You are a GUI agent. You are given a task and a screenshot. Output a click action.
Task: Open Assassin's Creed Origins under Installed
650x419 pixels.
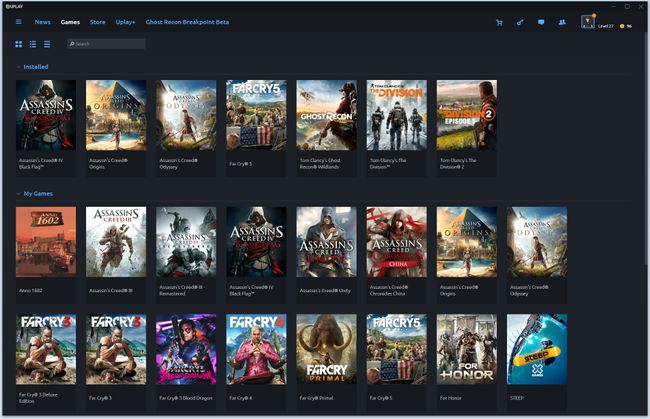click(116, 128)
